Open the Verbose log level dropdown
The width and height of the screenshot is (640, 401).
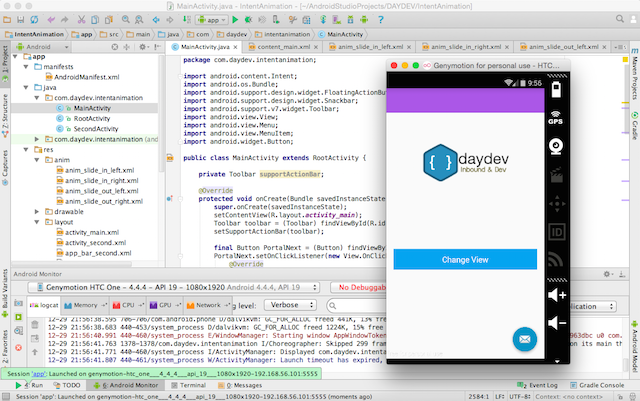[x=290, y=305]
